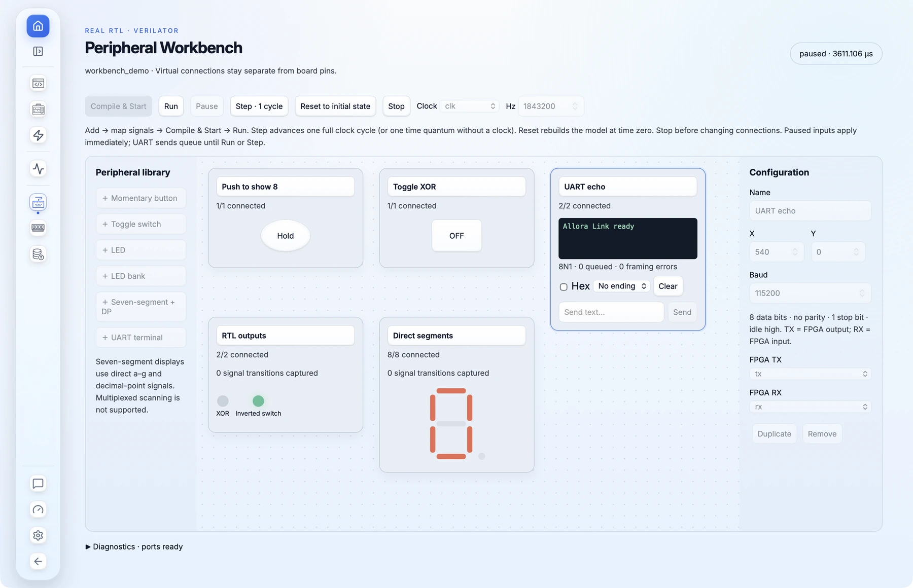Open the FPGA TX signal dropdown

coord(811,374)
